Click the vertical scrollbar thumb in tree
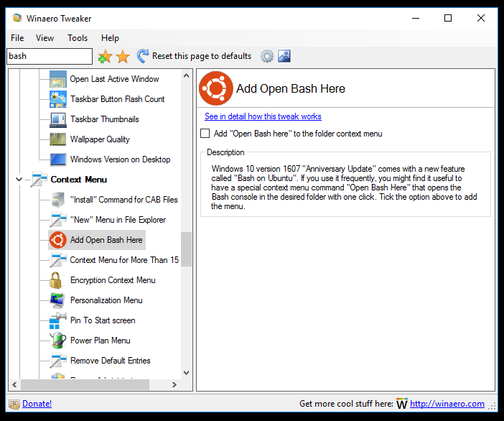 tap(186, 249)
